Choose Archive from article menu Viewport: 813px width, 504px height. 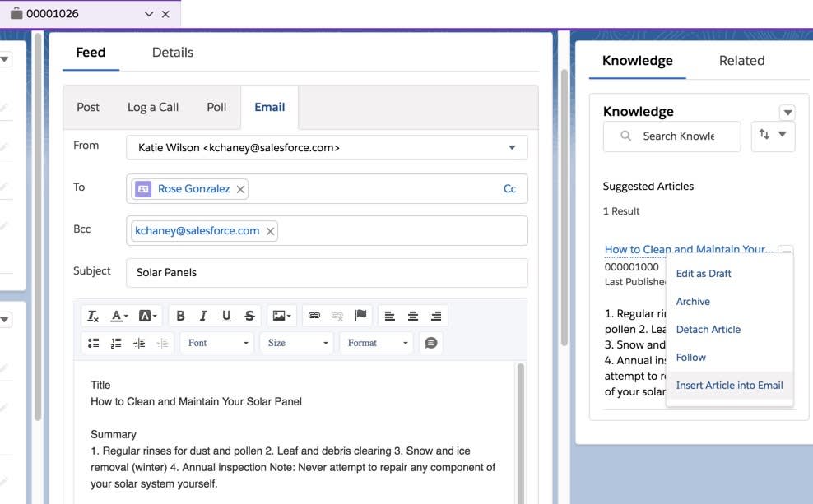coord(693,302)
